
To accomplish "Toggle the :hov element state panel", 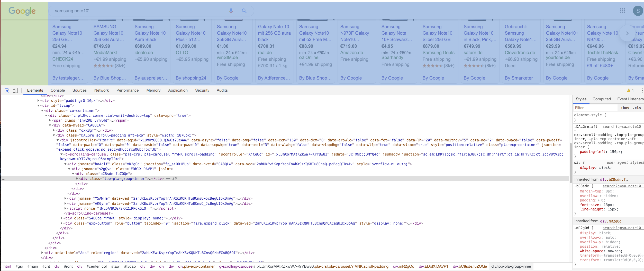I will (x=625, y=108).
